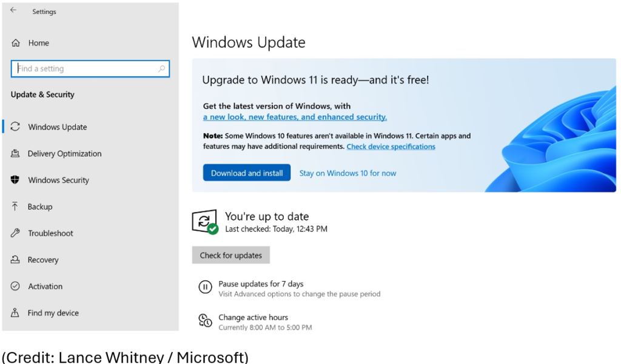
Task: Click the pause updates circle icon
Action: click(205, 287)
